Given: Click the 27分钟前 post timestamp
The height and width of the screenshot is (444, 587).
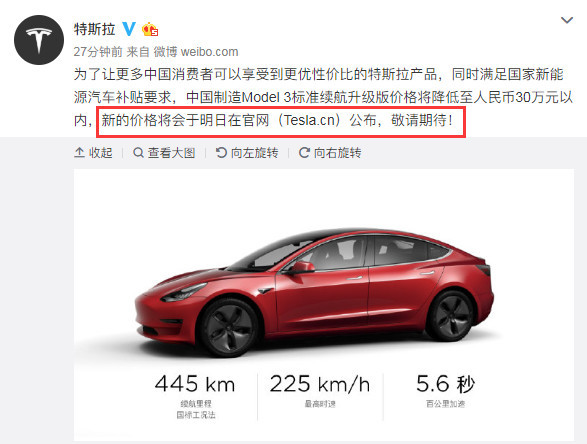Looking at the screenshot, I should 98,52.
